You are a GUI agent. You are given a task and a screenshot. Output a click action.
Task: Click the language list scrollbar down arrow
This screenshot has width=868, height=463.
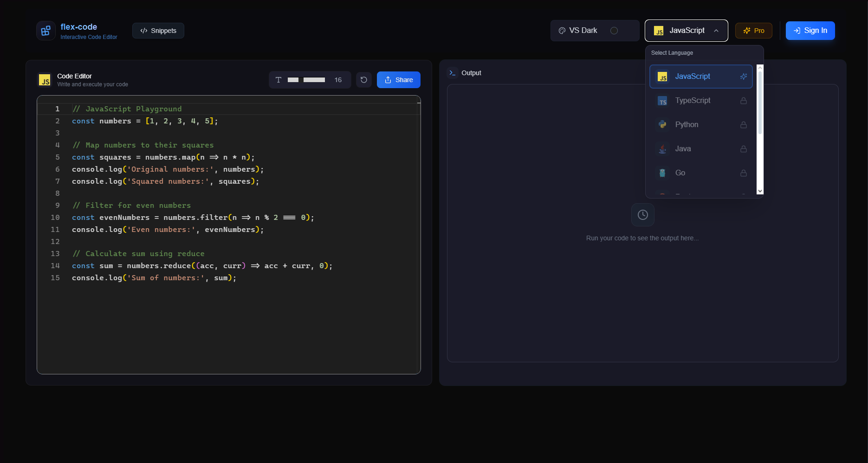point(760,191)
